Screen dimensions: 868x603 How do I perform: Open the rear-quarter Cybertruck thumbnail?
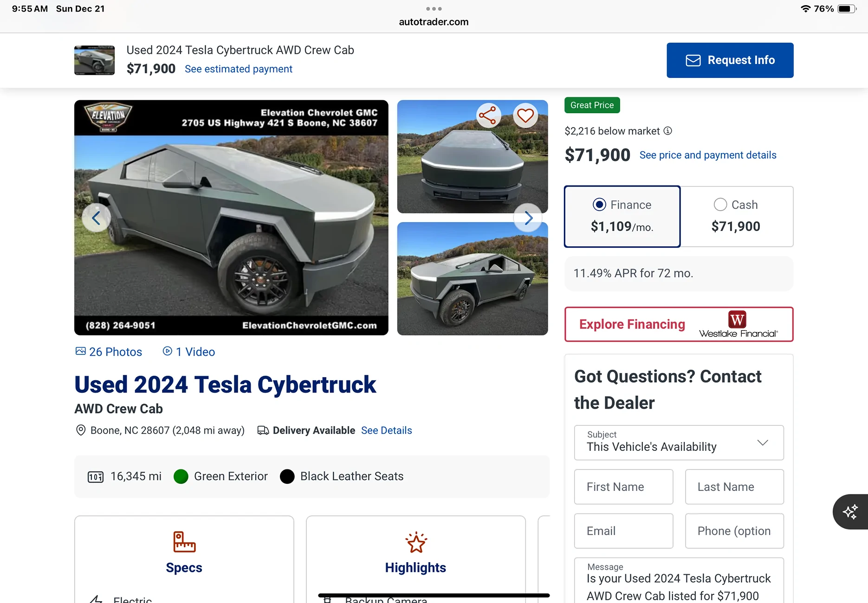(x=473, y=279)
